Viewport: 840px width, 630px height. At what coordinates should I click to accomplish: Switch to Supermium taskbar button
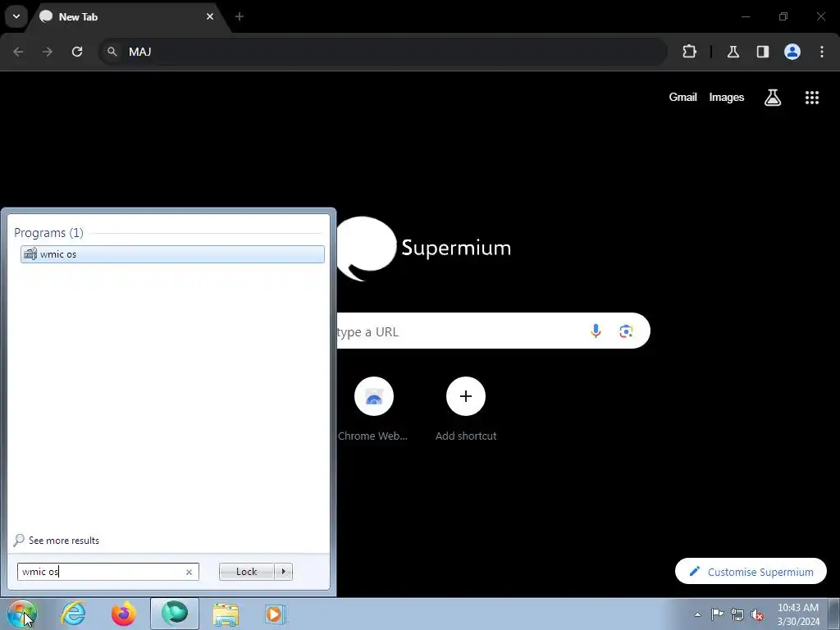(x=175, y=614)
